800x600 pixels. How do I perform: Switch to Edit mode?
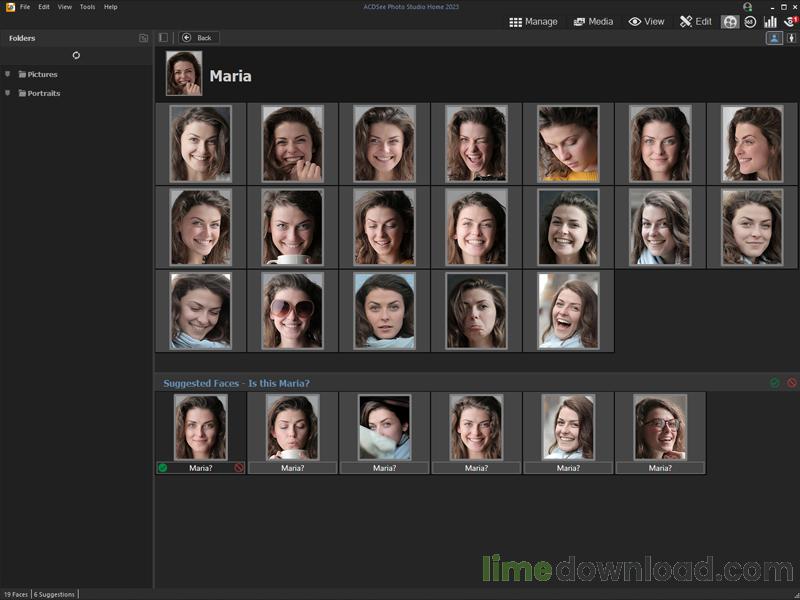(x=696, y=21)
